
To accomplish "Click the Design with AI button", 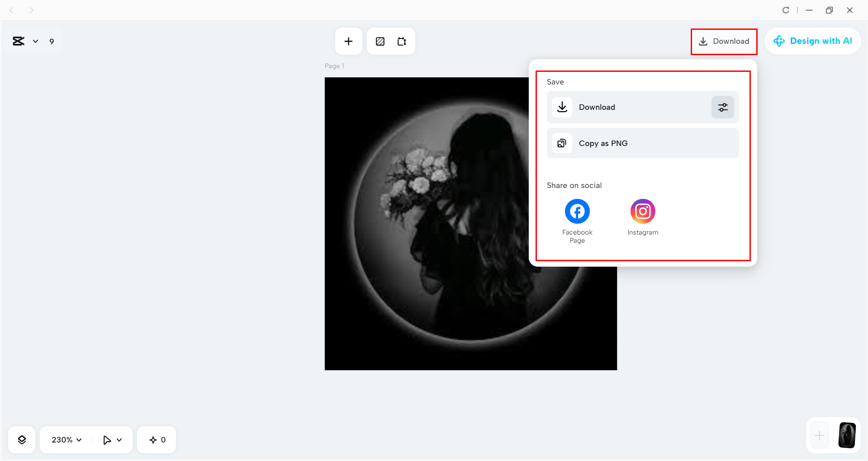I will [x=813, y=41].
